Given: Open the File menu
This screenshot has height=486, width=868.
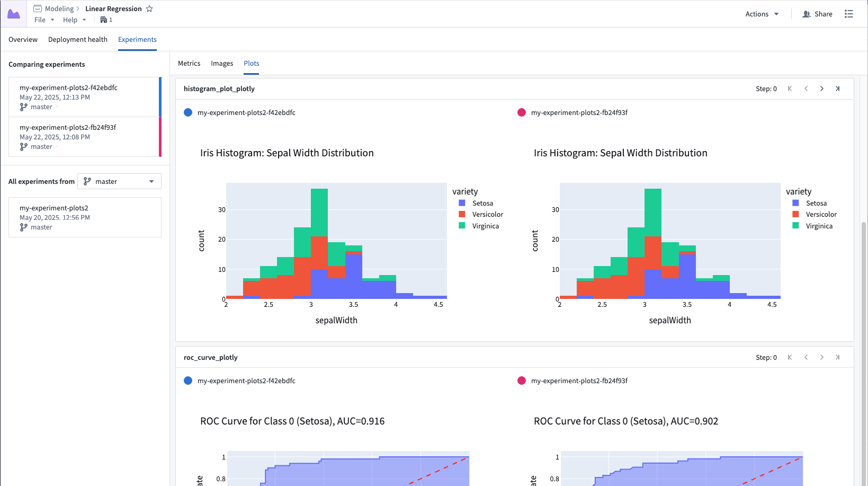Looking at the screenshot, I should [40, 20].
